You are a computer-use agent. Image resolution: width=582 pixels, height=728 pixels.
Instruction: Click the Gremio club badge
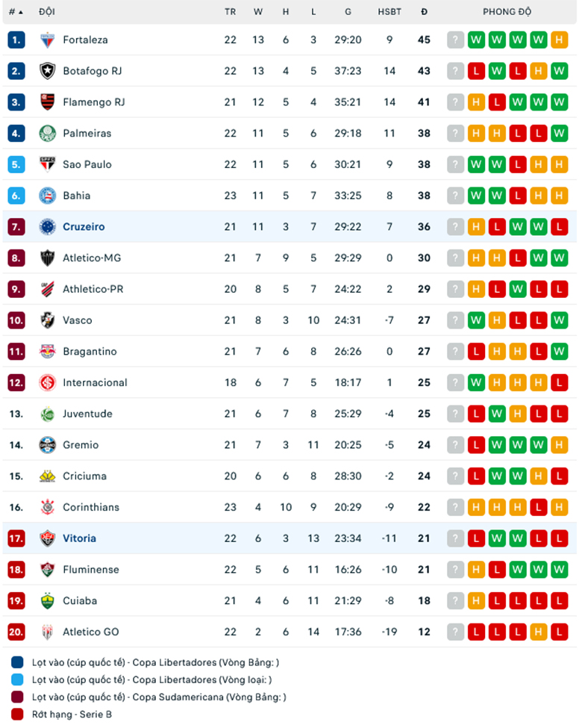[x=47, y=445]
